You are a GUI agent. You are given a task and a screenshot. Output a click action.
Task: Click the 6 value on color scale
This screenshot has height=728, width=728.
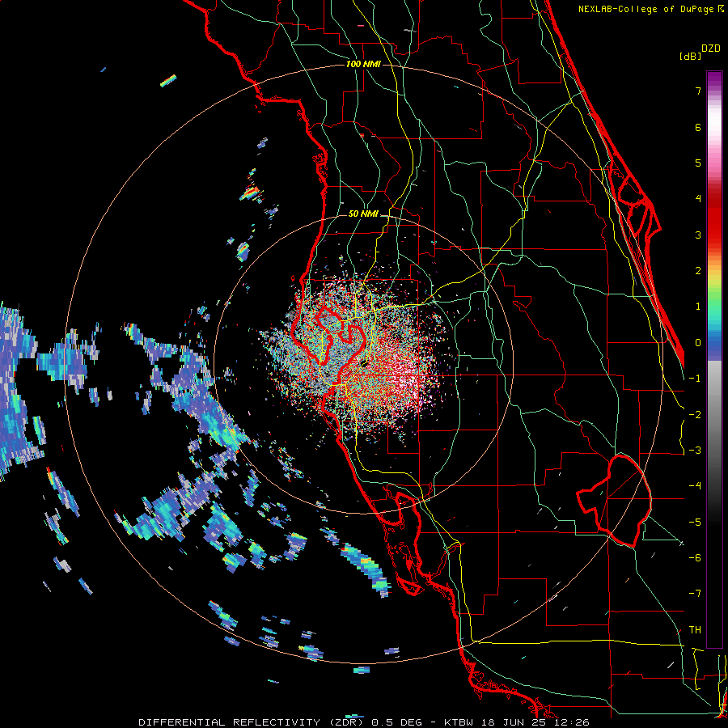coord(698,127)
